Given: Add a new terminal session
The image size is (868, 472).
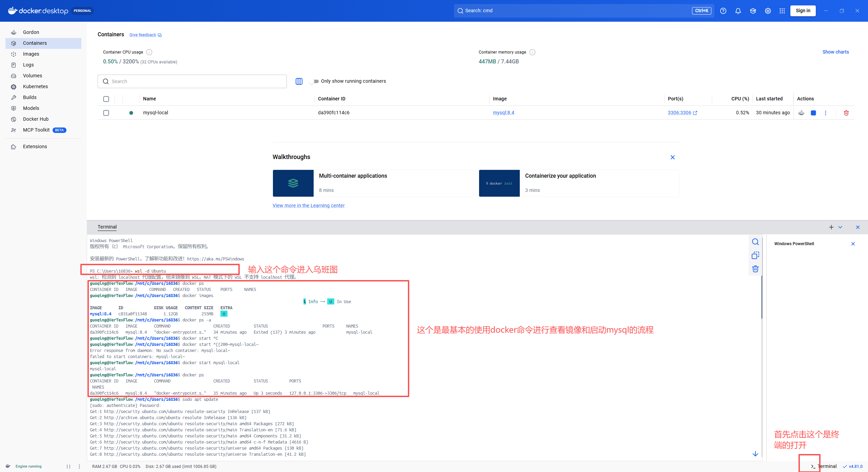Looking at the screenshot, I should click(x=831, y=227).
